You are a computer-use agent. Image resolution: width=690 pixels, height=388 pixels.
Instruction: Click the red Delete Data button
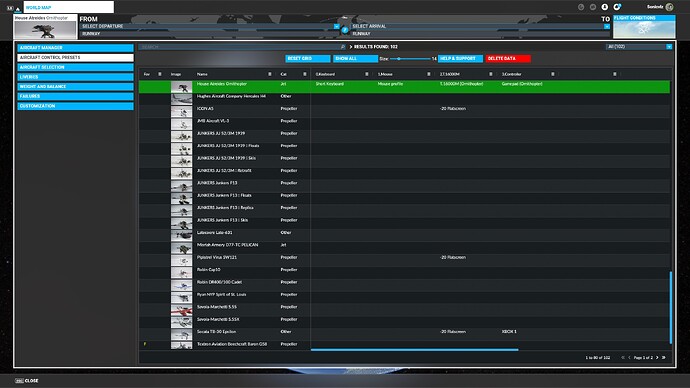[508, 59]
